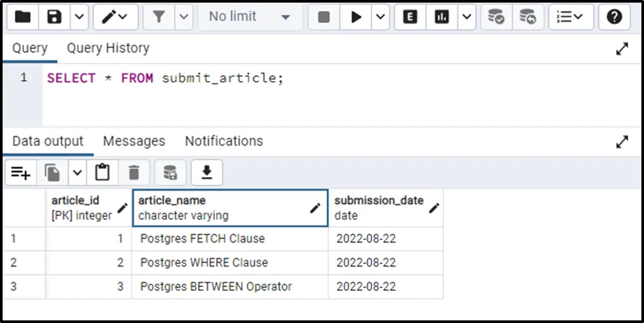Click the Explain (E) icon
The width and height of the screenshot is (644, 323).
tap(410, 17)
